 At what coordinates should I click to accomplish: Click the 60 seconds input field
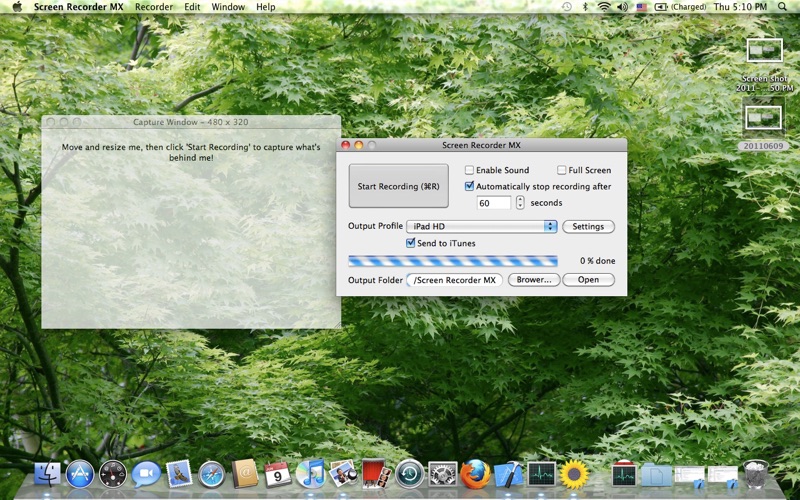pos(493,203)
